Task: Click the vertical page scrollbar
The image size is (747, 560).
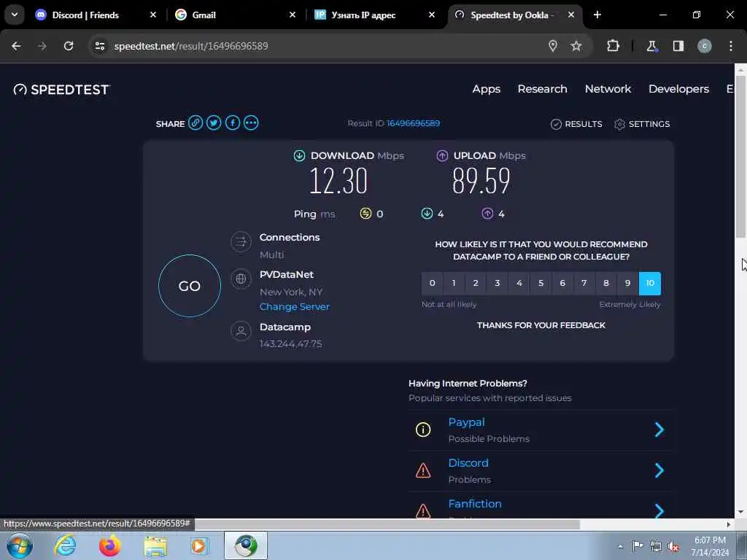Action: coord(740,157)
